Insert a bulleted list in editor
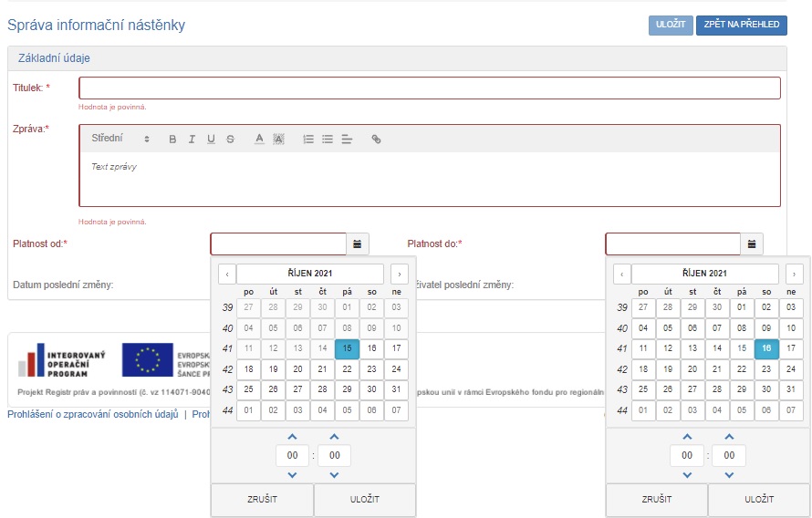 tap(328, 140)
